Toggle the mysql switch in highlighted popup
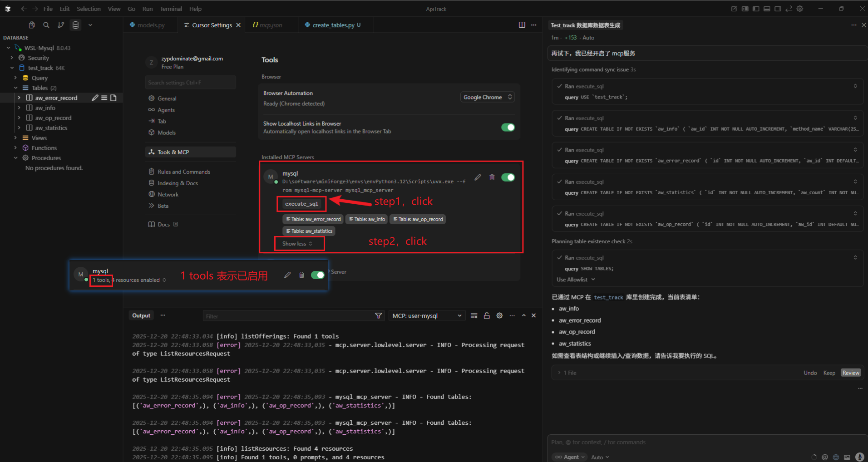Viewport: 868px width, 462px height. click(x=317, y=275)
